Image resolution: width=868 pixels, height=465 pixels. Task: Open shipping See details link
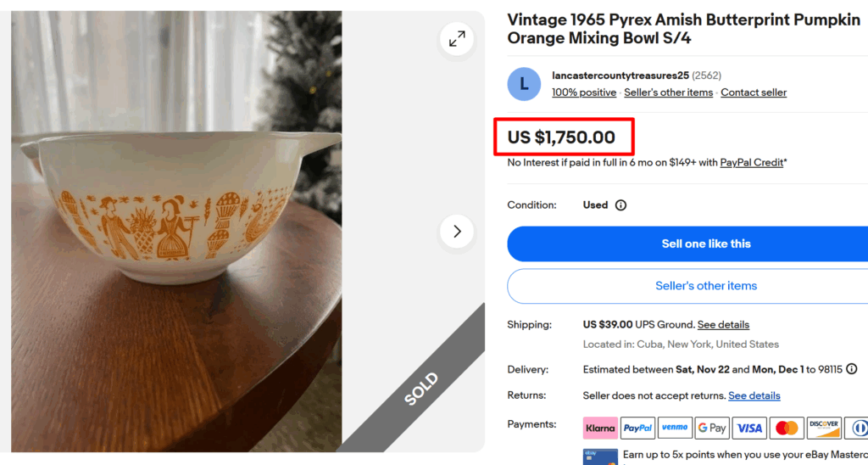point(723,324)
